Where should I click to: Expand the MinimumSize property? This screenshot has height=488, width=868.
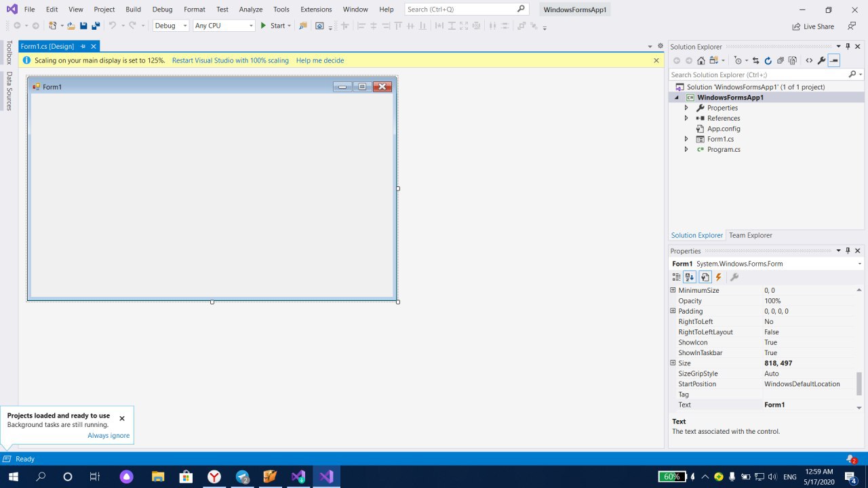pos(673,290)
